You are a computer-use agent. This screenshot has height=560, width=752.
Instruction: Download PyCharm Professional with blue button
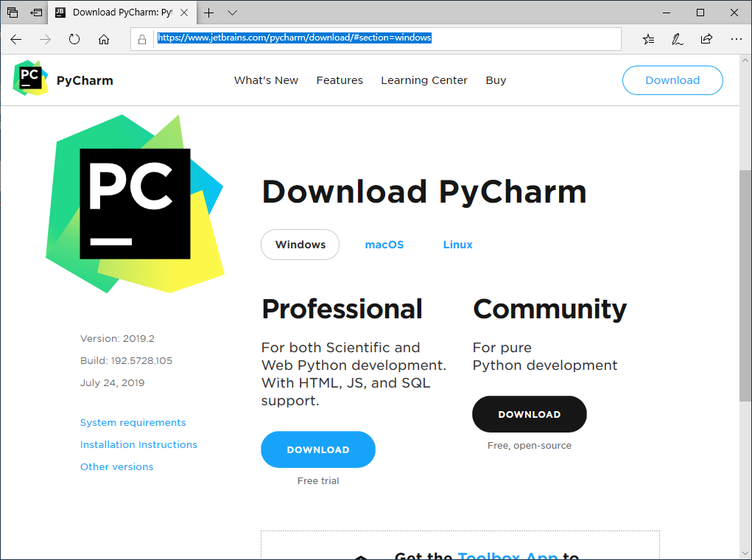pos(318,449)
